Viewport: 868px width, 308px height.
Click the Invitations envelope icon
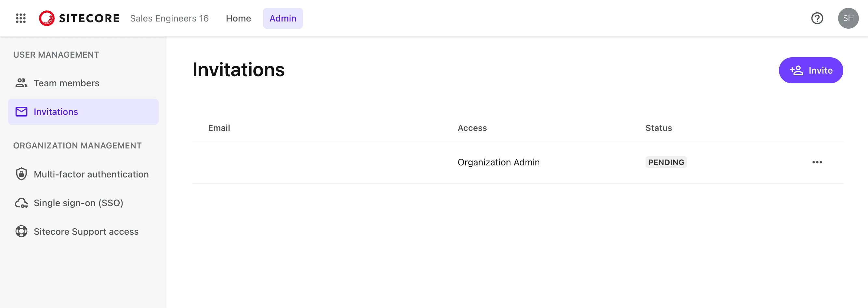tap(21, 112)
